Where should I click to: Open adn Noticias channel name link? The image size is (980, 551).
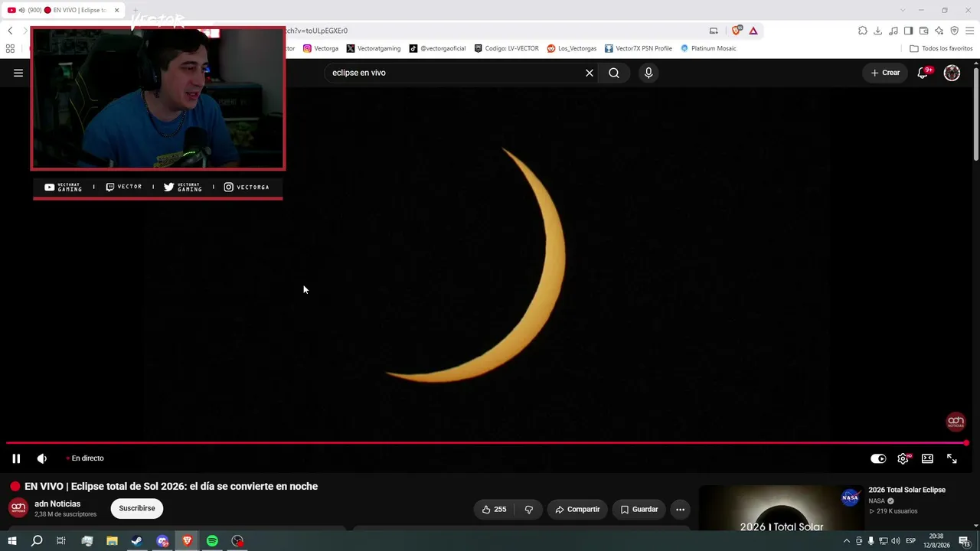[x=57, y=504]
